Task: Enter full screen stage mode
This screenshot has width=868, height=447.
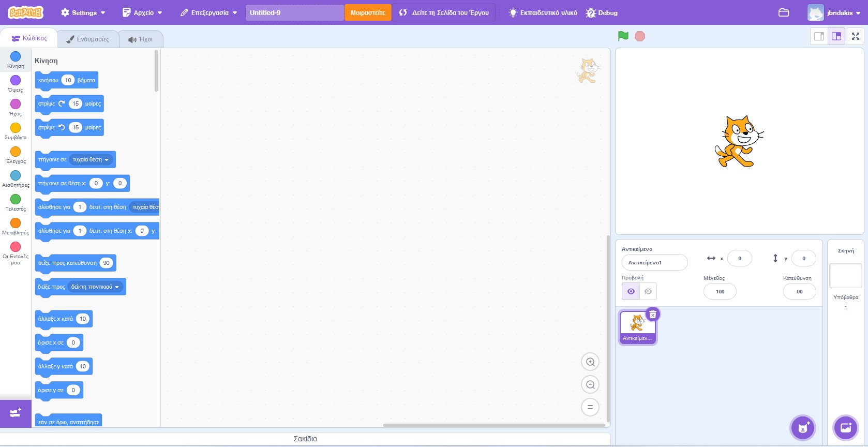Action: (856, 36)
